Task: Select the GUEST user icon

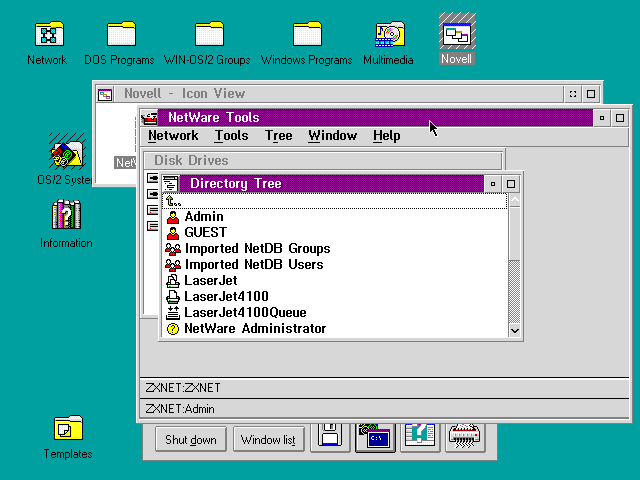Action: 173,233
